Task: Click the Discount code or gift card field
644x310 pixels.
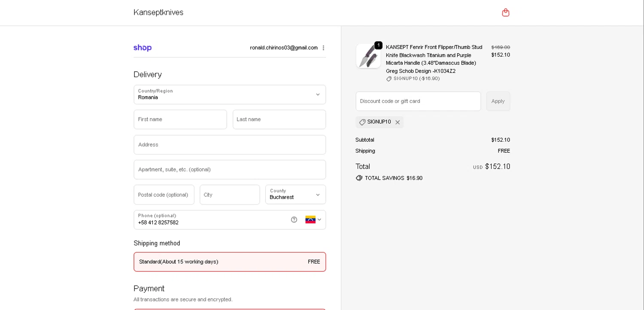Action: point(418,101)
